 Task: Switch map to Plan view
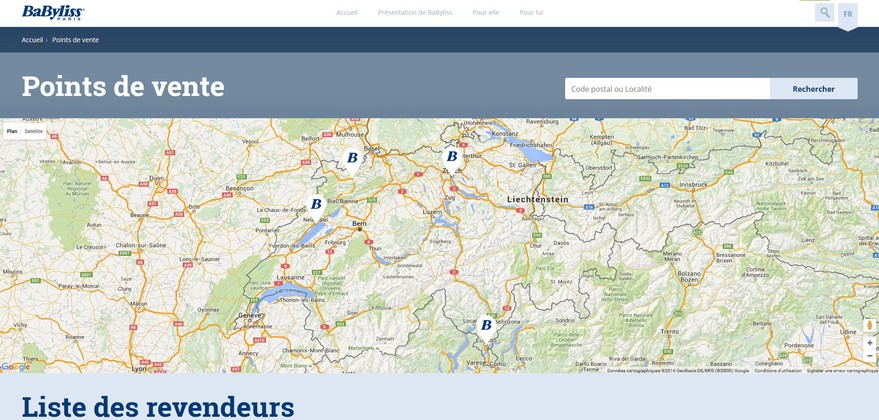click(12, 131)
